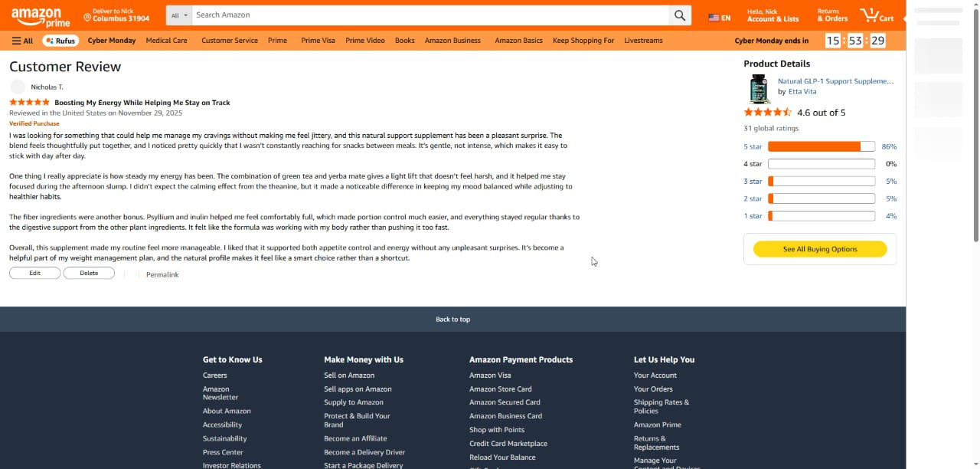Open Press Center footer link
The height and width of the screenshot is (469, 980).
[223, 453]
